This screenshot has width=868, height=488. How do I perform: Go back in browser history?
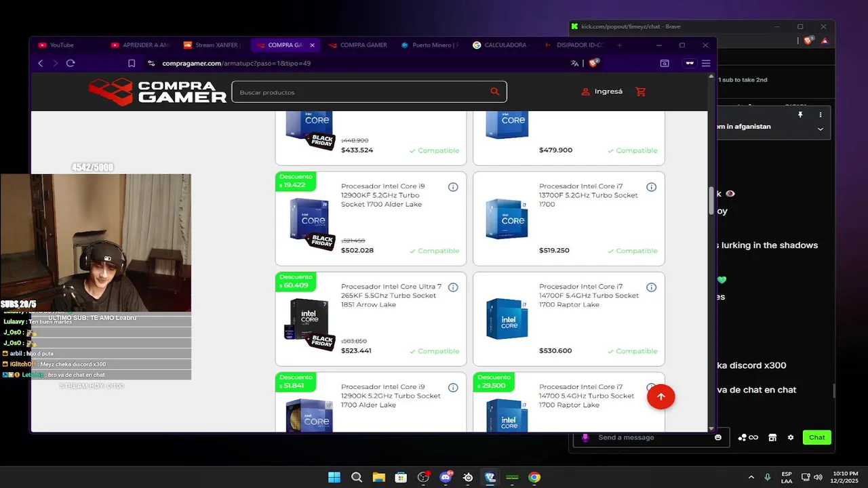[x=40, y=63]
